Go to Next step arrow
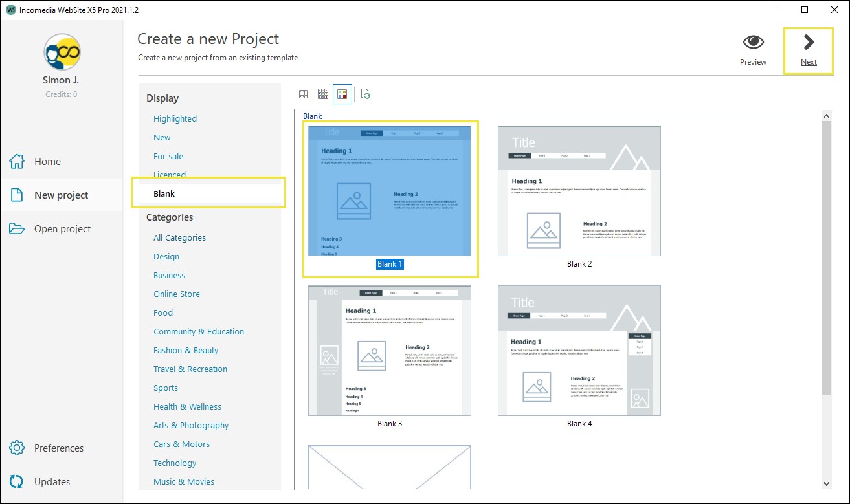Screen dimensions: 850x504 (809, 43)
